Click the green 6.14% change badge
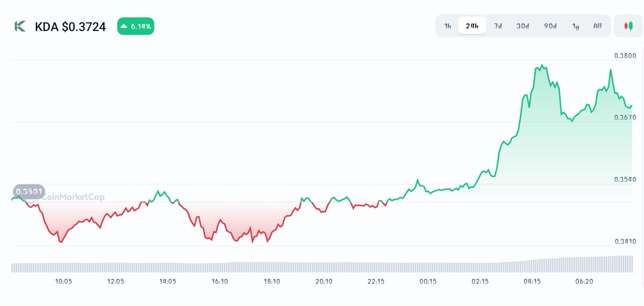Screen dimensions: 644x306 [136, 26]
